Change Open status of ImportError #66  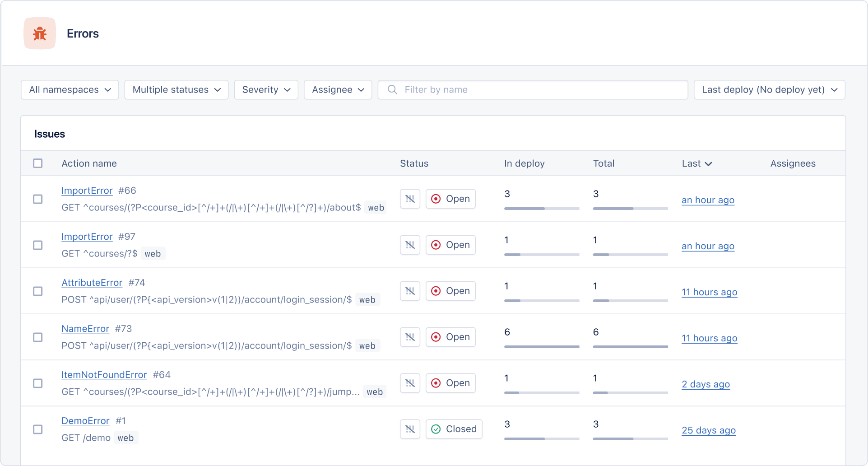450,199
